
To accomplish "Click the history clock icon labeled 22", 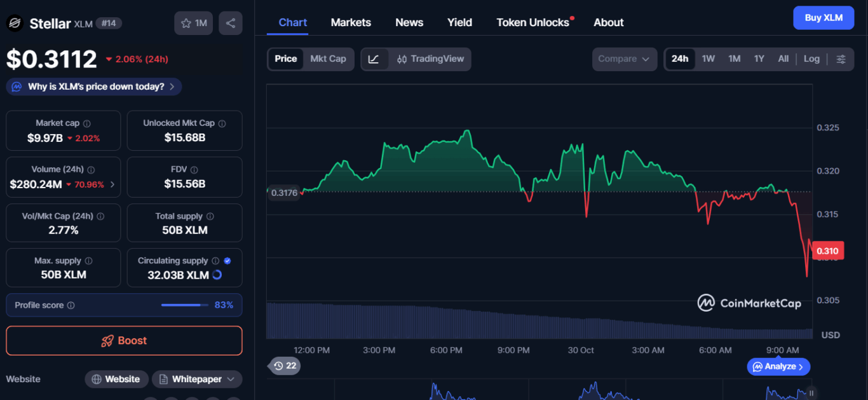I will click(x=285, y=366).
